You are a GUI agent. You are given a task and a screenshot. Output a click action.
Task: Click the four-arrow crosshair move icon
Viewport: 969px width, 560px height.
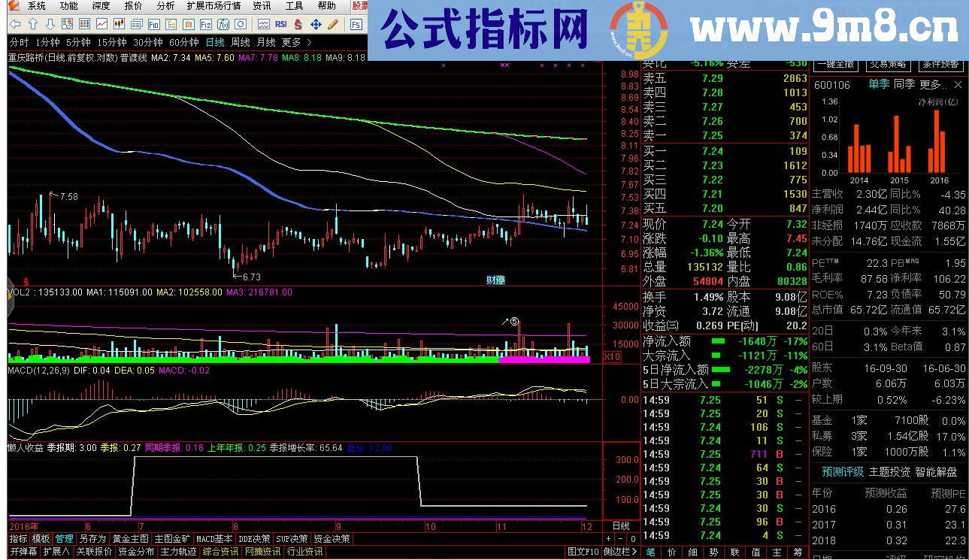tap(316, 24)
